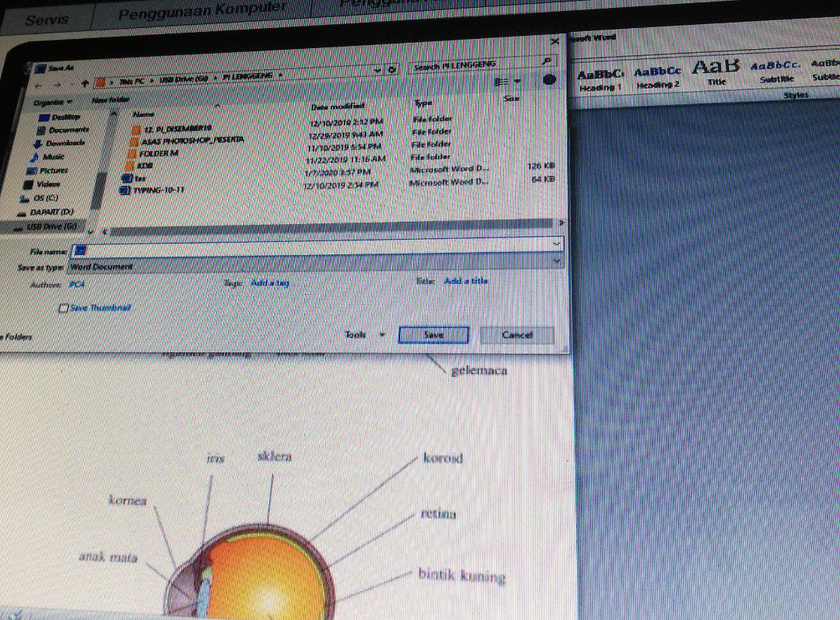Apply the Heading 1 style in Word

(600, 79)
